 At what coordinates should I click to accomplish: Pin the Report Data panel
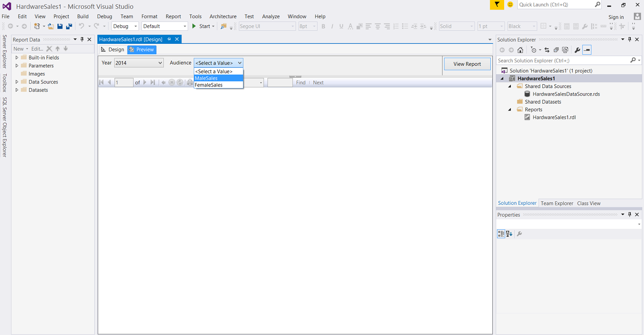pos(82,40)
